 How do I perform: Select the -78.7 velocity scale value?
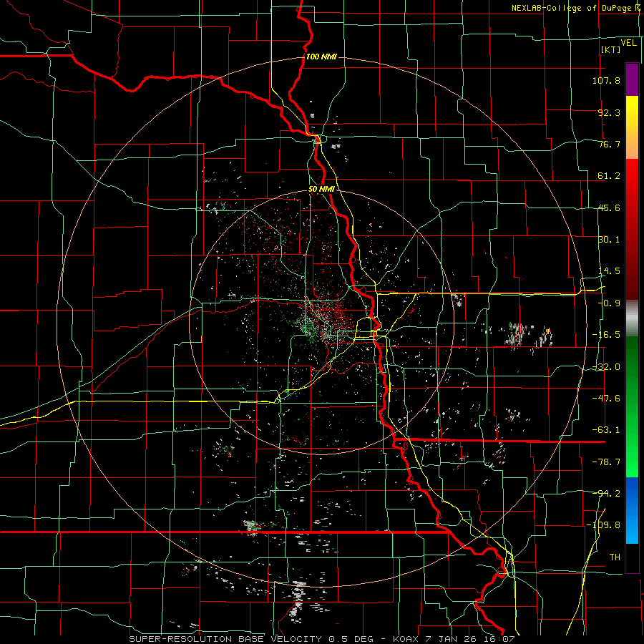pos(606,462)
